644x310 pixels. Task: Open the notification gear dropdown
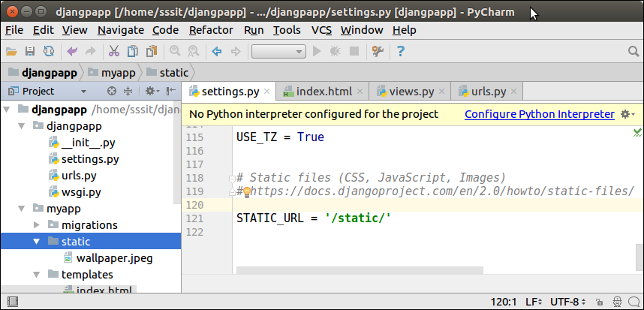pos(627,114)
